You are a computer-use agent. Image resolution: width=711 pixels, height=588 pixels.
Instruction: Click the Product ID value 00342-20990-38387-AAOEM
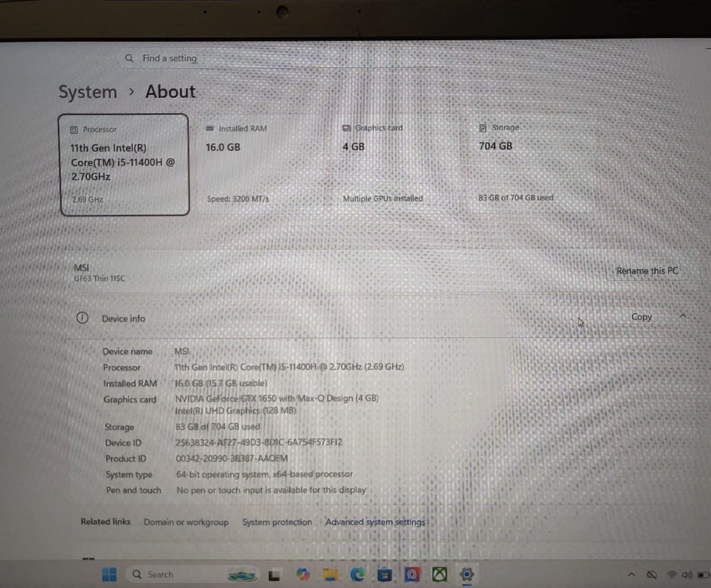pos(232,458)
